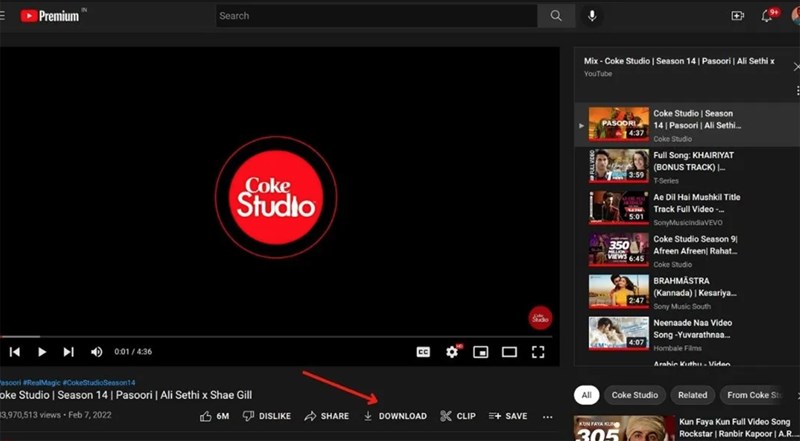The height and width of the screenshot is (441, 800).
Task: Switch to theater mode
Action: [509, 352]
